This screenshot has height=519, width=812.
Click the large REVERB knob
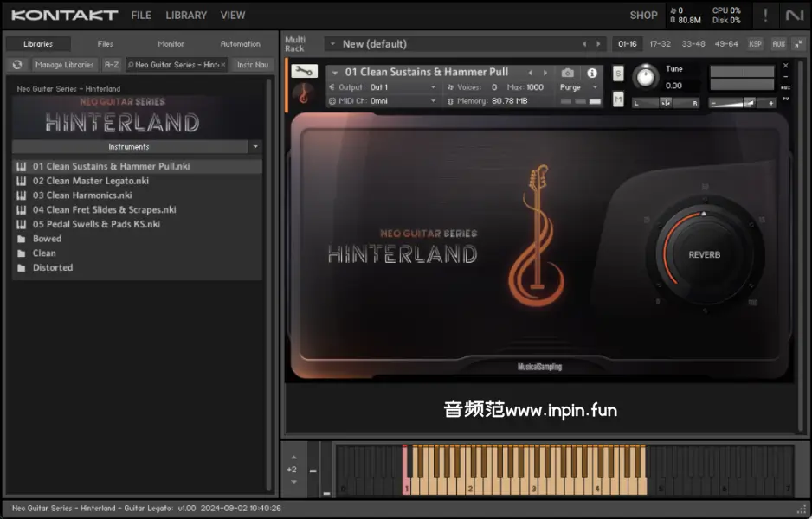(x=704, y=254)
